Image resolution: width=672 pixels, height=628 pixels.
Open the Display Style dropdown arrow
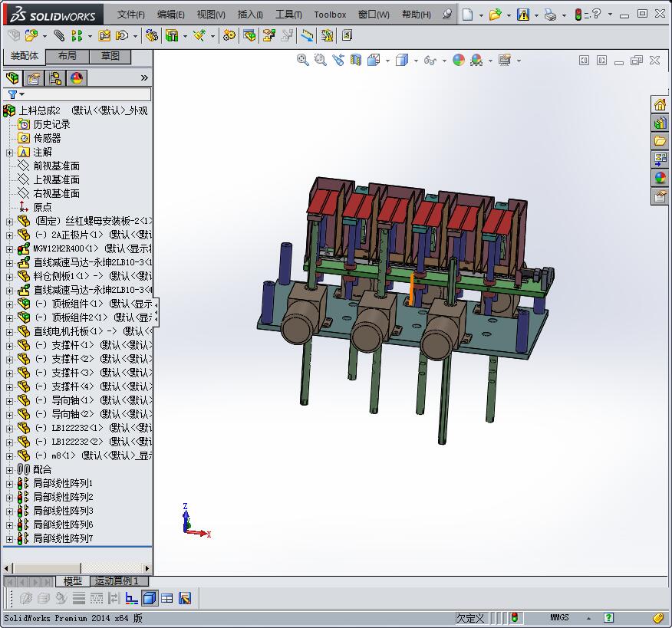(x=416, y=61)
